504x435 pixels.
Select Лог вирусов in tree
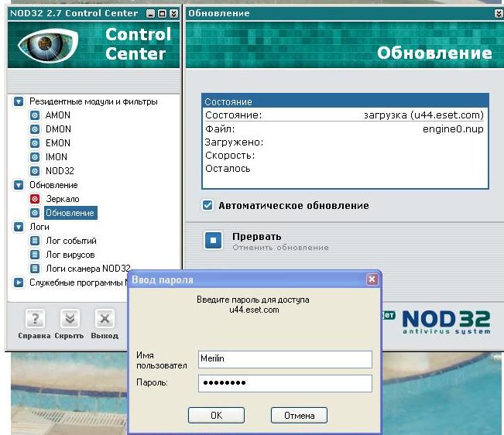point(70,255)
